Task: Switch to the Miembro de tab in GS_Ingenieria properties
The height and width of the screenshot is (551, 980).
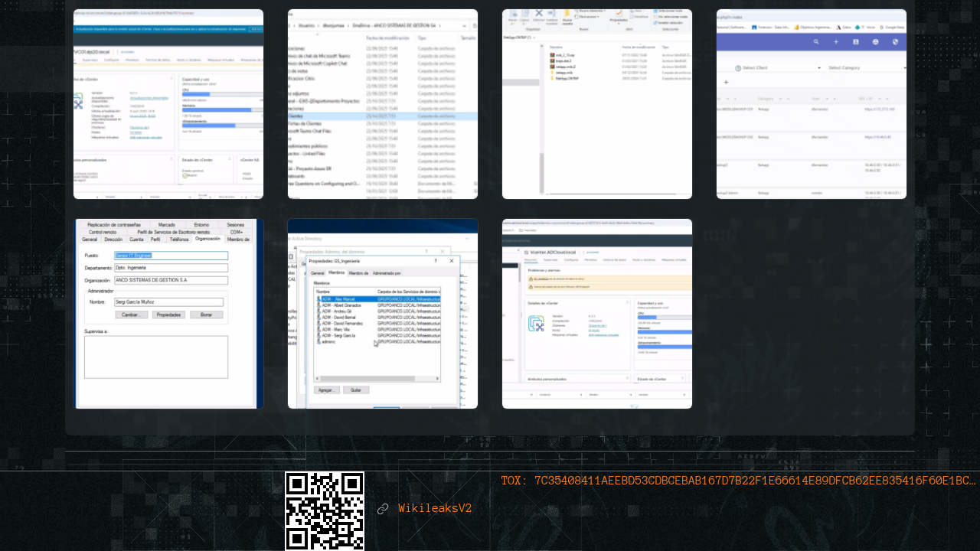Action: pyautogui.click(x=358, y=273)
